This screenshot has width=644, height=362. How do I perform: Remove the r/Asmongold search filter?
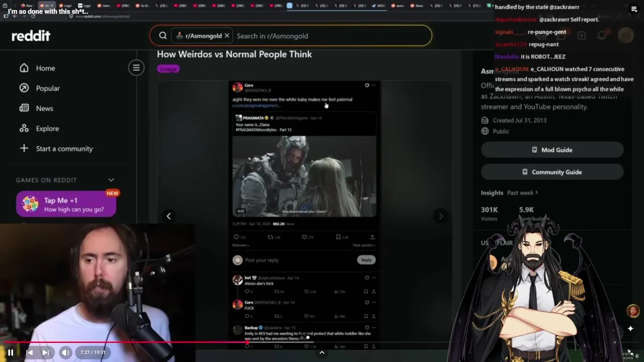point(227,36)
